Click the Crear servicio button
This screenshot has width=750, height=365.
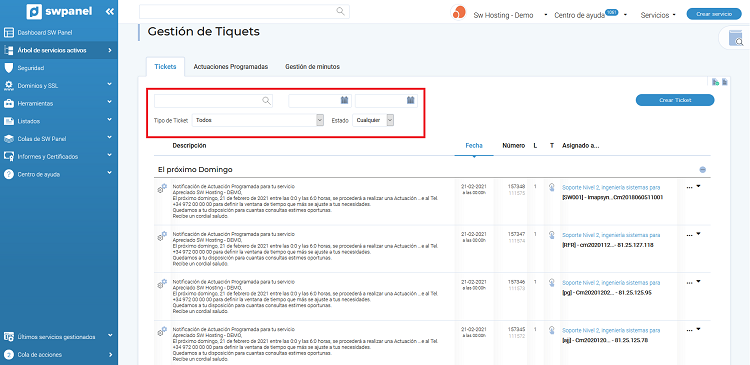pyautogui.click(x=714, y=14)
